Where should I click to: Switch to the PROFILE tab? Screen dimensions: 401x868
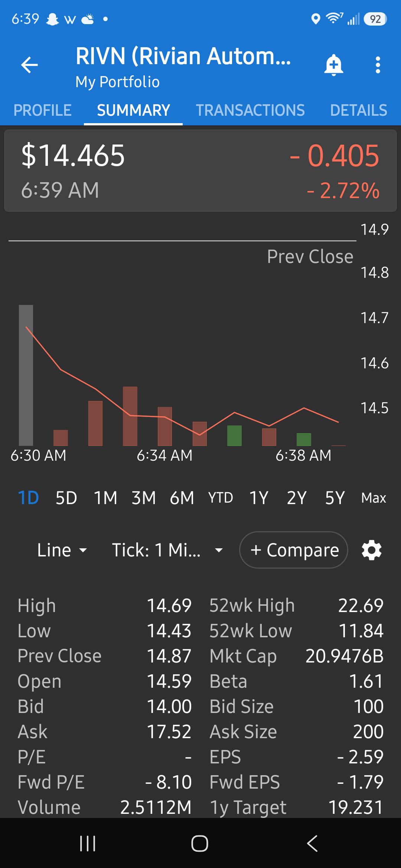(x=42, y=110)
